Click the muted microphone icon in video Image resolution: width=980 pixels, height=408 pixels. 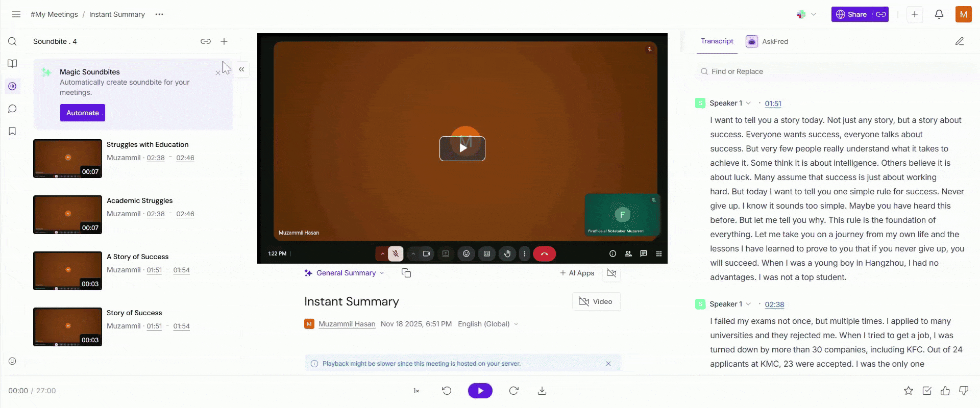click(396, 253)
